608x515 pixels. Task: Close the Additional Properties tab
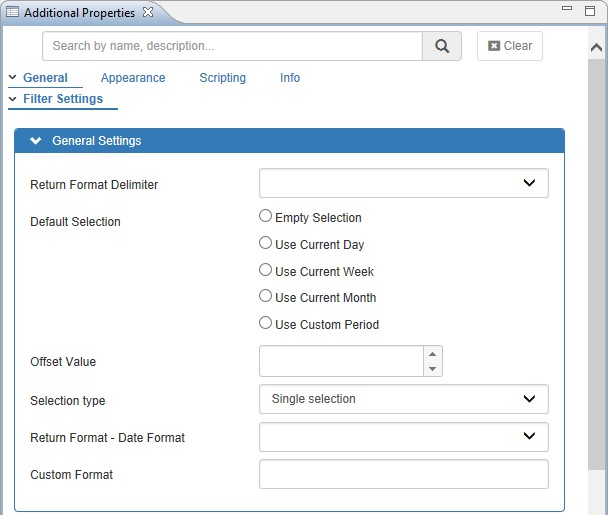point(148,12)
